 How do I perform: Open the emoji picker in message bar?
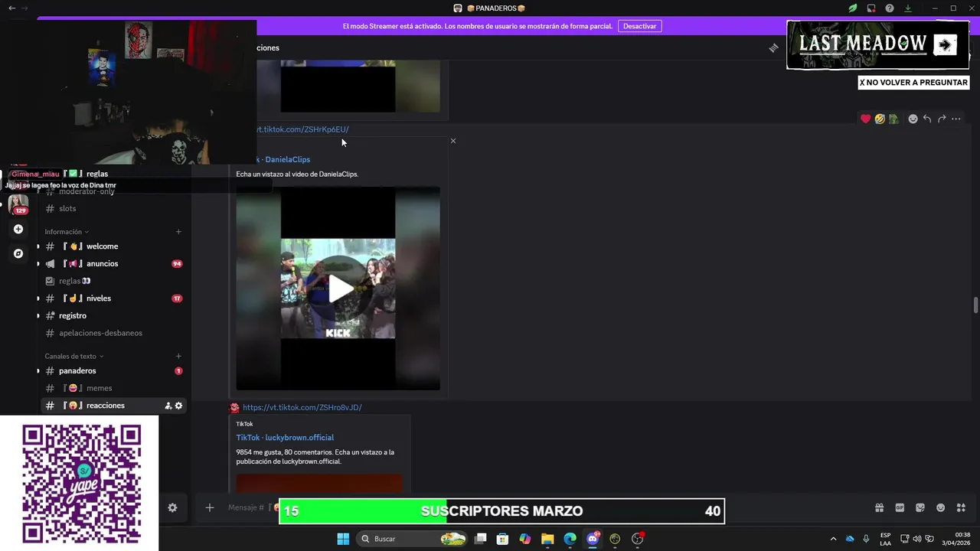coord(941,507)
